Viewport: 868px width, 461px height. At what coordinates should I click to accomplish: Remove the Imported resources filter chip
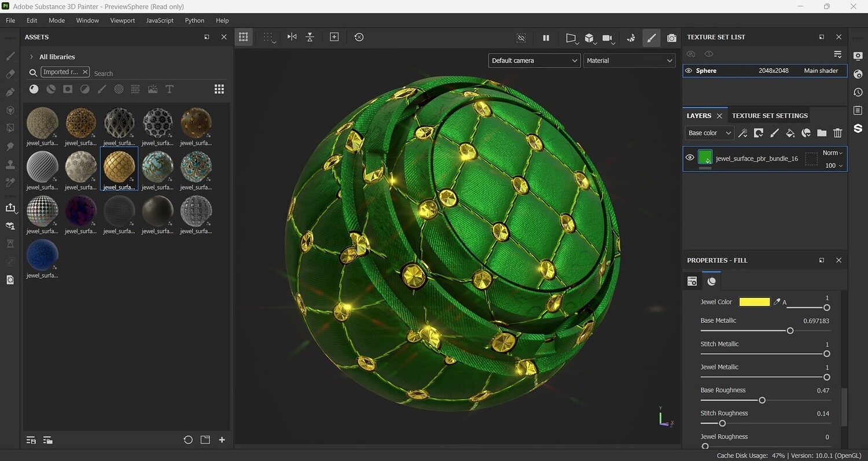(x=85, y=72)
